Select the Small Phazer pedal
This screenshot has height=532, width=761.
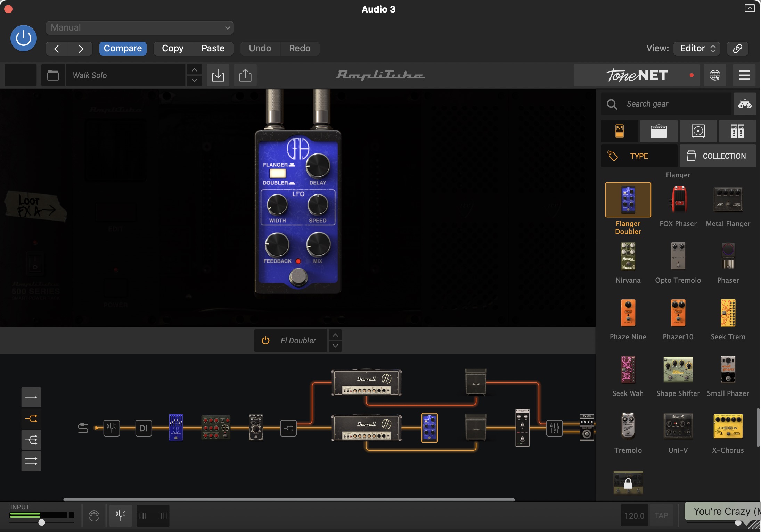click(x=728, y=369)
